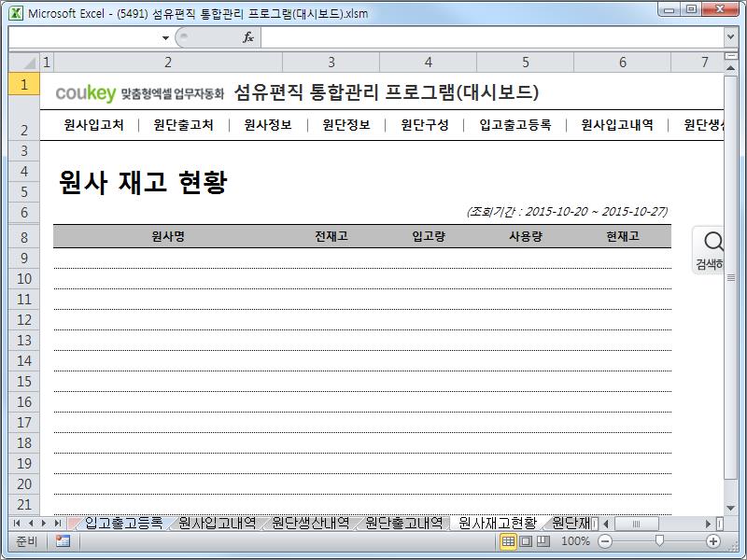Screen dimensions: 747x560
Task: Click the coukey logo
Action: click(x=86, y=92)
